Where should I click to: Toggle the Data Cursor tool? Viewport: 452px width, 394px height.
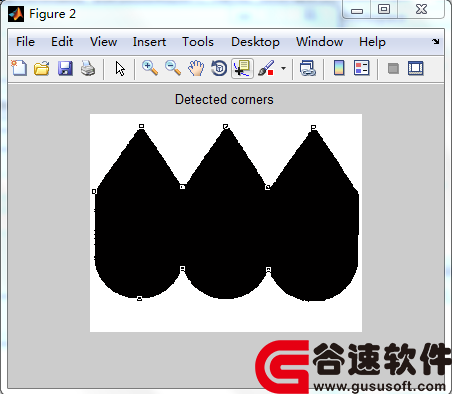[242, 69]
